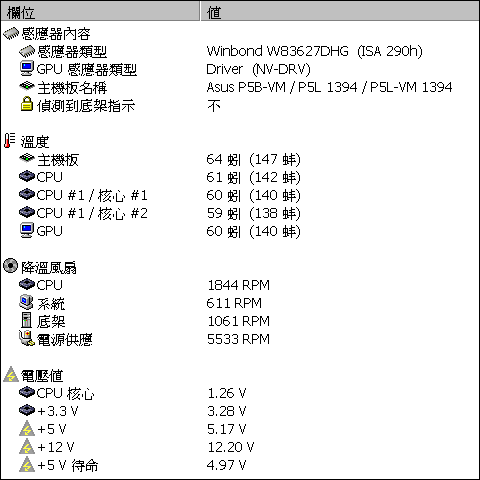This screenshot has height=480, width=480.
Task: Click the +5 V 待命 voltage icon
Action: [27, 464]
